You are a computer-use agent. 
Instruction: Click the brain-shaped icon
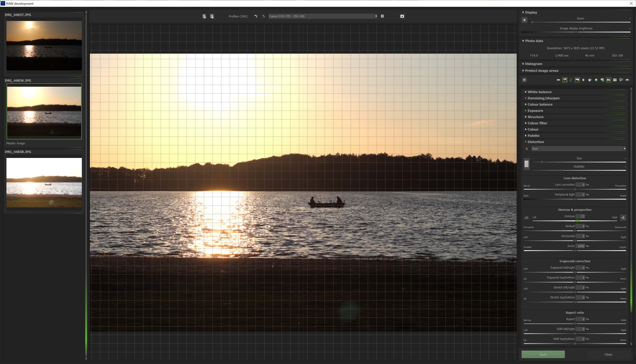pos(621,80)
